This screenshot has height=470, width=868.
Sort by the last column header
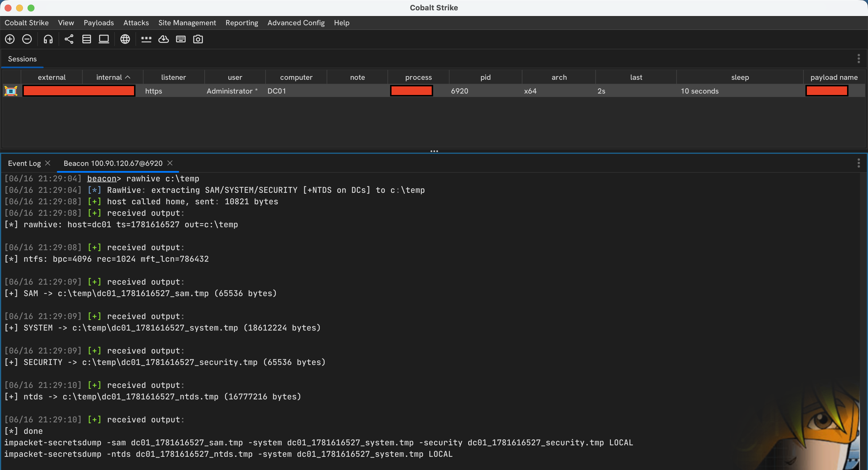[x=636, y=77]
